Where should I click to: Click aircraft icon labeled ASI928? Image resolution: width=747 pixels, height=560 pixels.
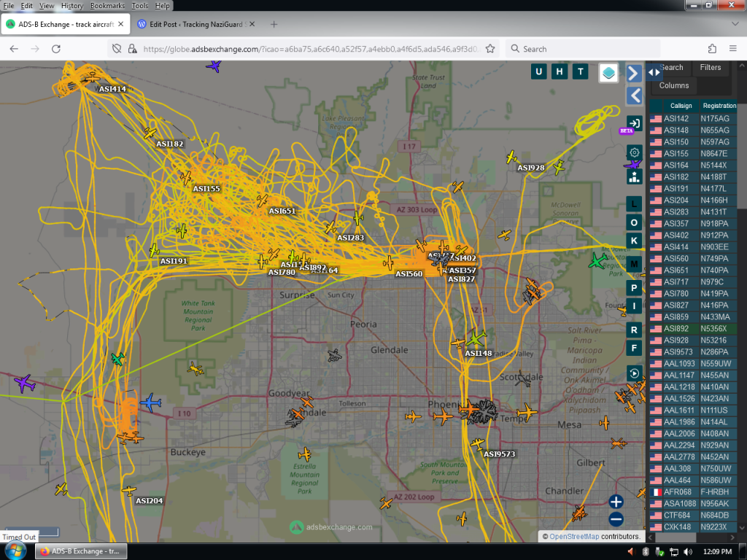[511, 157]
